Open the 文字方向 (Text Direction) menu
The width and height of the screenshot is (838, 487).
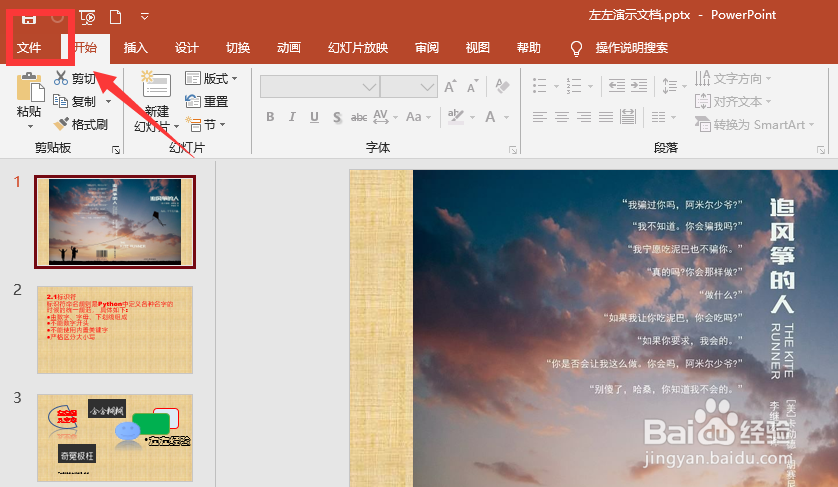click(x=733, y=79)
